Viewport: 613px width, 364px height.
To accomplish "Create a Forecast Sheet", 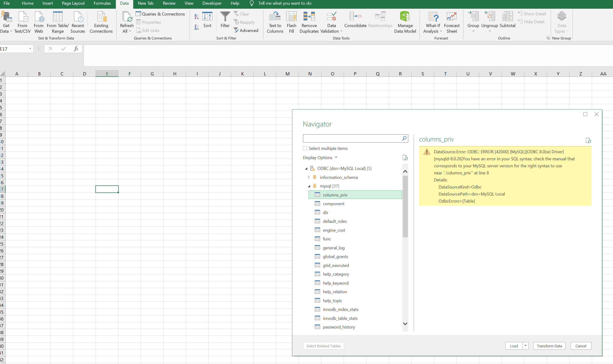I will [452, 22].
